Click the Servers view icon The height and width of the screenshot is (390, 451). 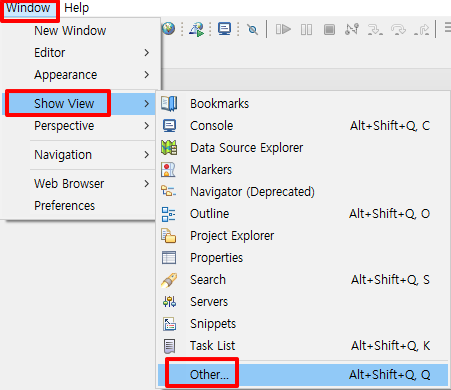[x=169, y=302]
